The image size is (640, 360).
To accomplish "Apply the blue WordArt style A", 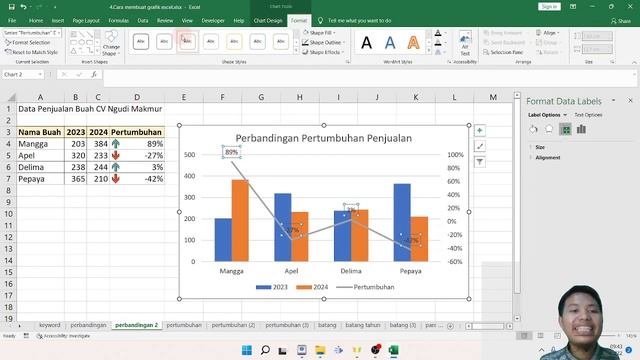I will click(x=390, y=42).
